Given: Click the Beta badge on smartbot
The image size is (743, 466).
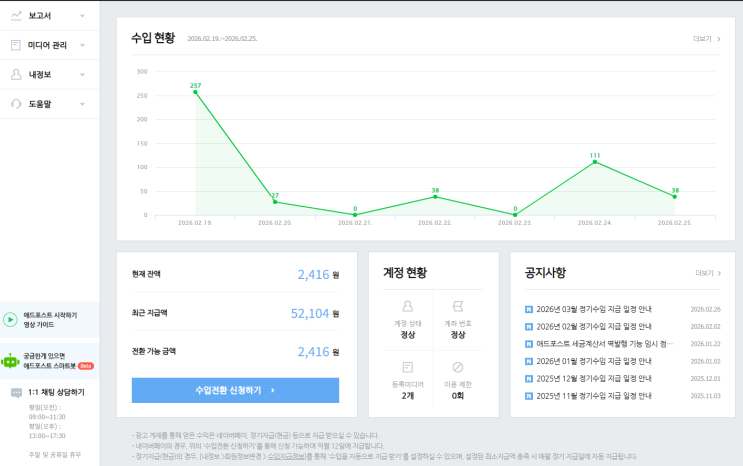Looking at the screenshot, I should 86,366.
